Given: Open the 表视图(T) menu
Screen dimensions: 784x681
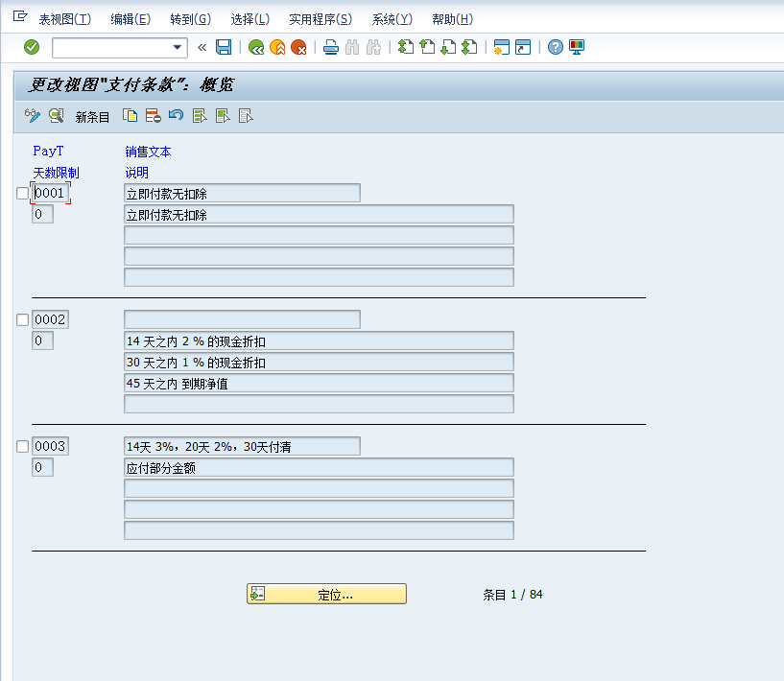Looking at the screenshot, I should pos(63,18).
